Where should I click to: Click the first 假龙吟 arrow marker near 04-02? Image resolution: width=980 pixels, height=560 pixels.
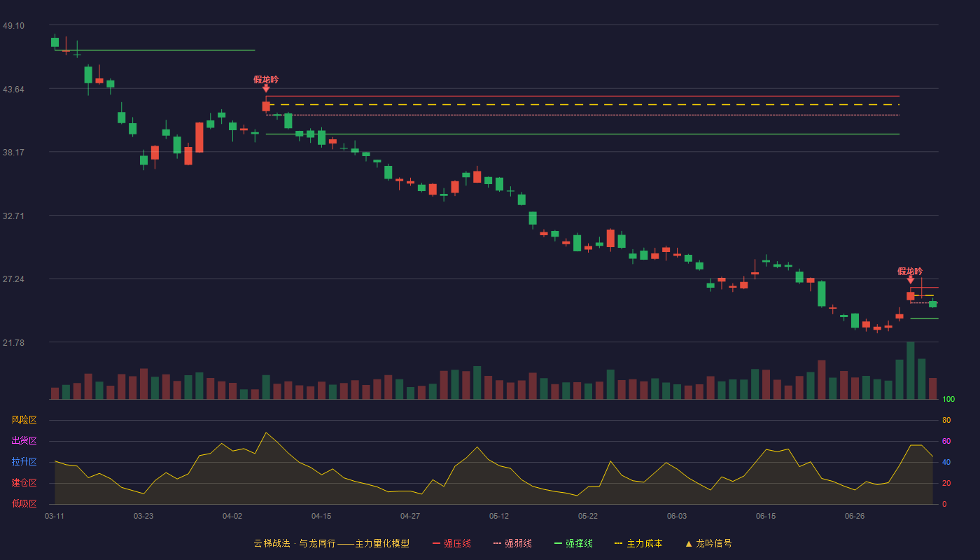(266, 89)
